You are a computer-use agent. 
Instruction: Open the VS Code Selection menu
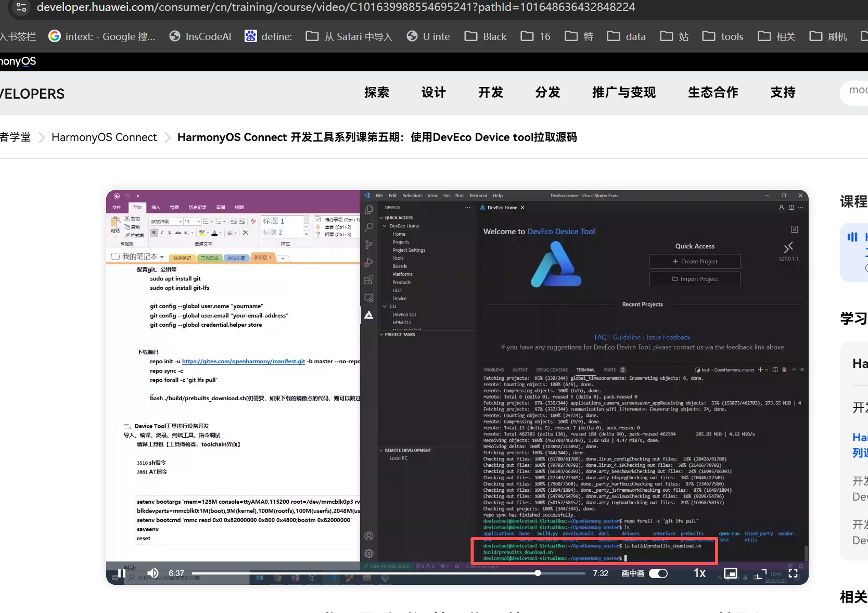(412, 196)
